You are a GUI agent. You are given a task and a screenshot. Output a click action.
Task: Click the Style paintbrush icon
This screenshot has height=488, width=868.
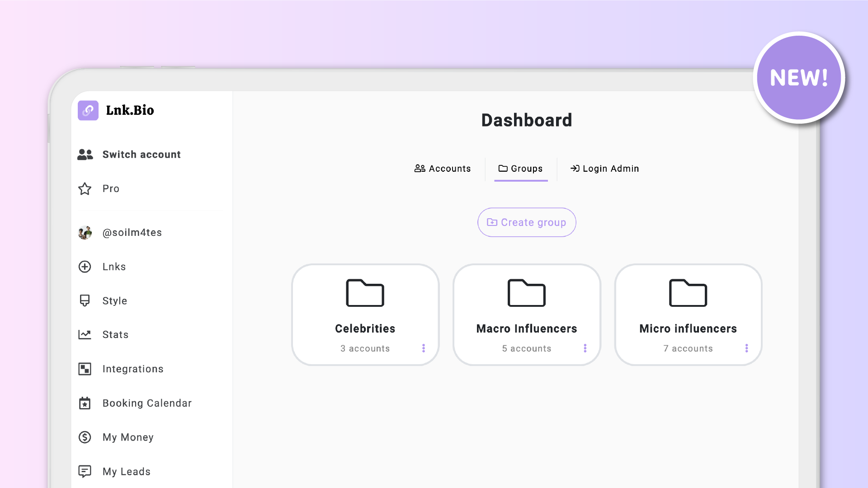(x=85, y=301)
